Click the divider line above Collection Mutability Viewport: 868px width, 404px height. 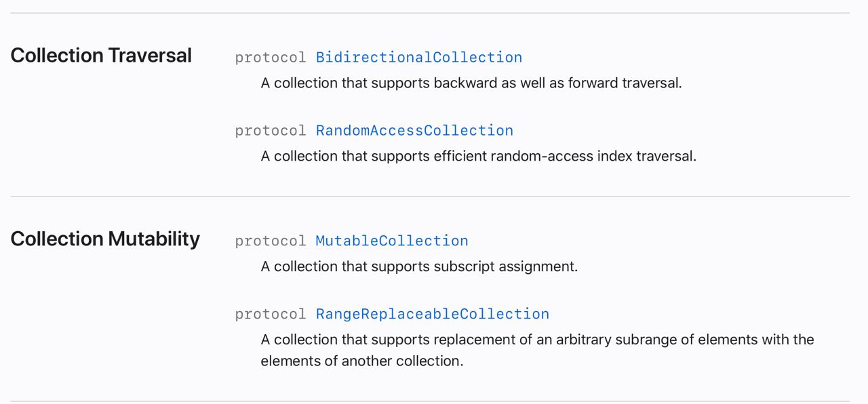(x=430, y=197)
